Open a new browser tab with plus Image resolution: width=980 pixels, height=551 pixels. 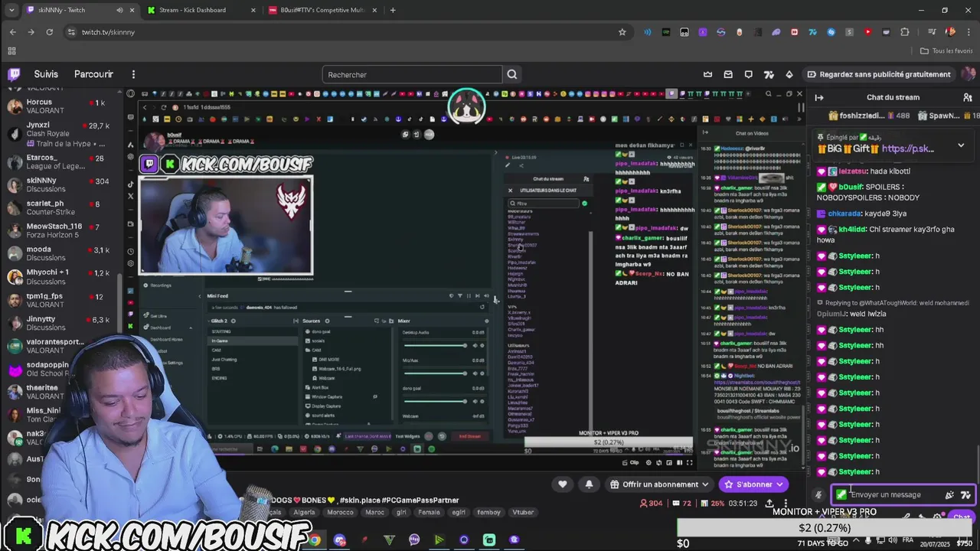point(393,10)
